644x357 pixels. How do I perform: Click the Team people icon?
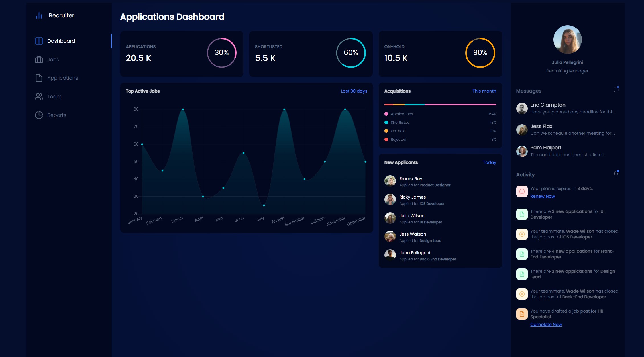tap(39, 97)
